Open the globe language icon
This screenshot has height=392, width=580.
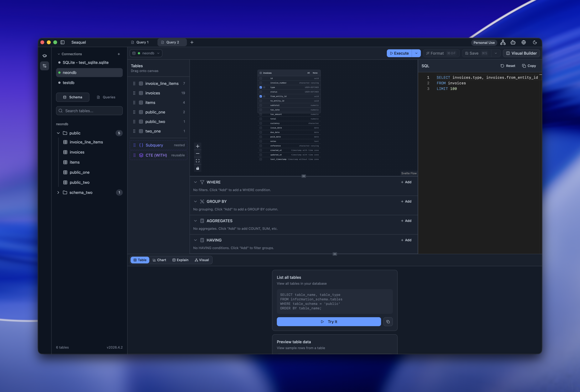(x=524, y=42)
